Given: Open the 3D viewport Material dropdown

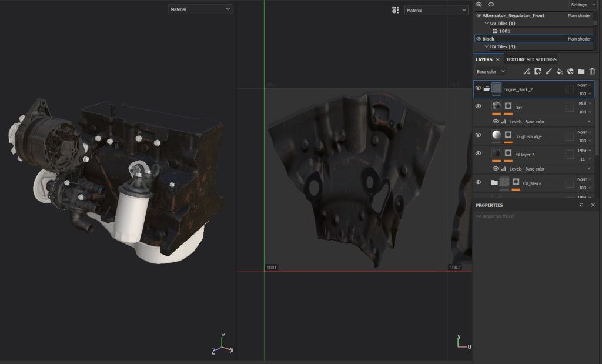Looking at the screenshot, I should pos(200,9).
